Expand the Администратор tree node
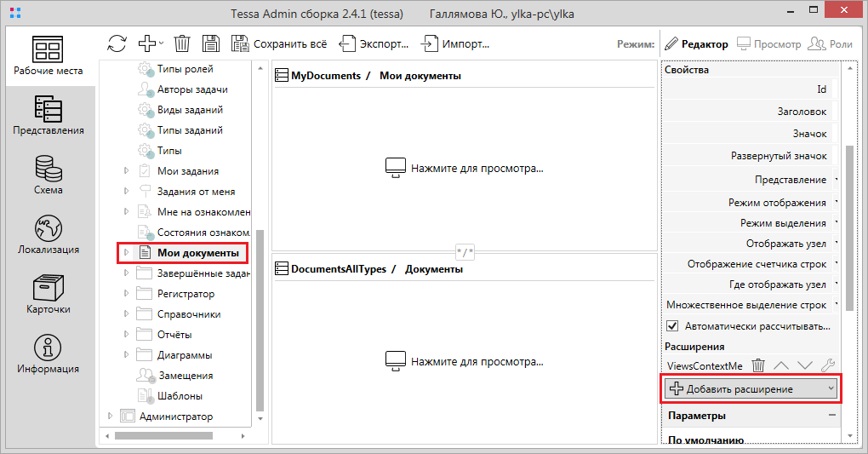Image resolution: width=868 pixels, height=454 pixels. [x=110, y=417]
